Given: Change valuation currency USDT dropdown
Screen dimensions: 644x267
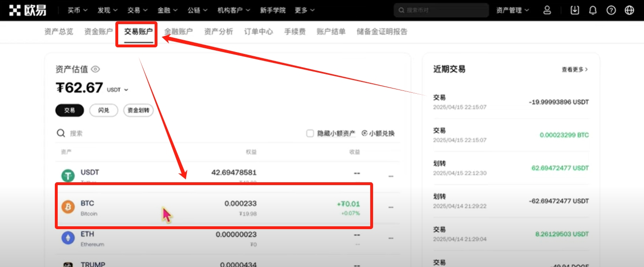Looking at the screenshot, I should tap(117, 89).
